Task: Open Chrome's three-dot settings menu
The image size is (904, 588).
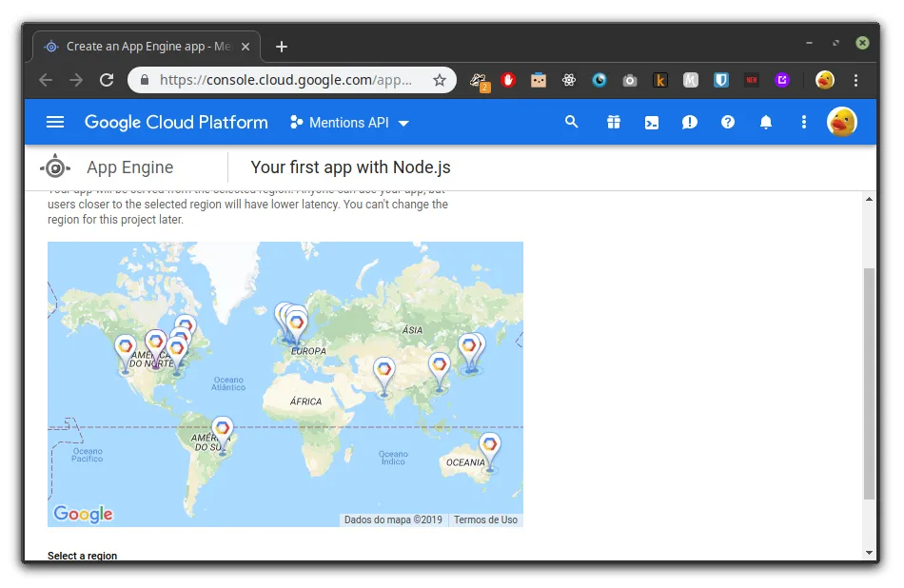Action: pyautogui.click(x=855, y=80)
